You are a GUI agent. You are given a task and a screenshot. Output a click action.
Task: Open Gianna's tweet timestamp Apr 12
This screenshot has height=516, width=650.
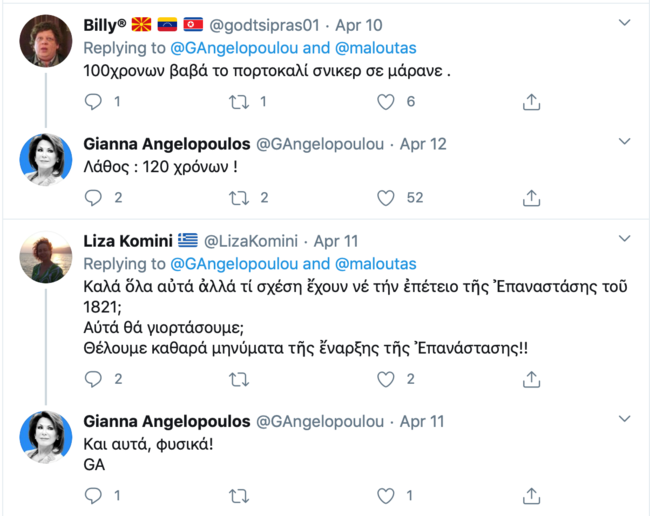tap(423, 144)
